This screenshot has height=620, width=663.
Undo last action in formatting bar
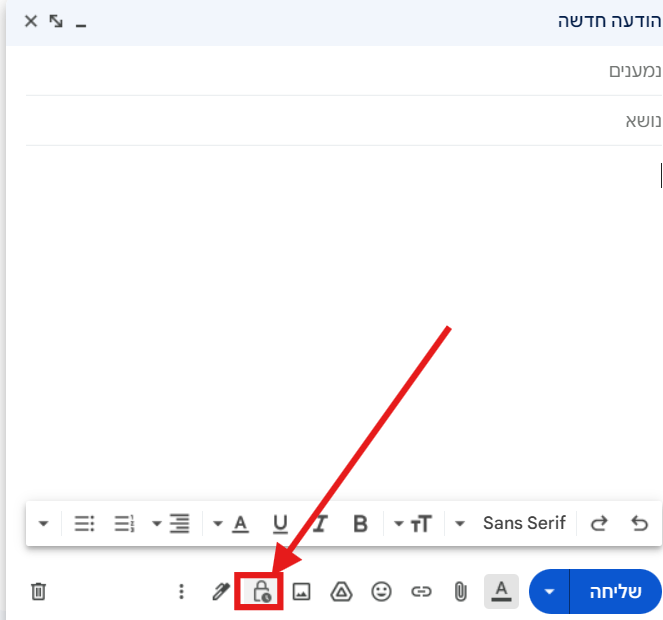(639, 524)
